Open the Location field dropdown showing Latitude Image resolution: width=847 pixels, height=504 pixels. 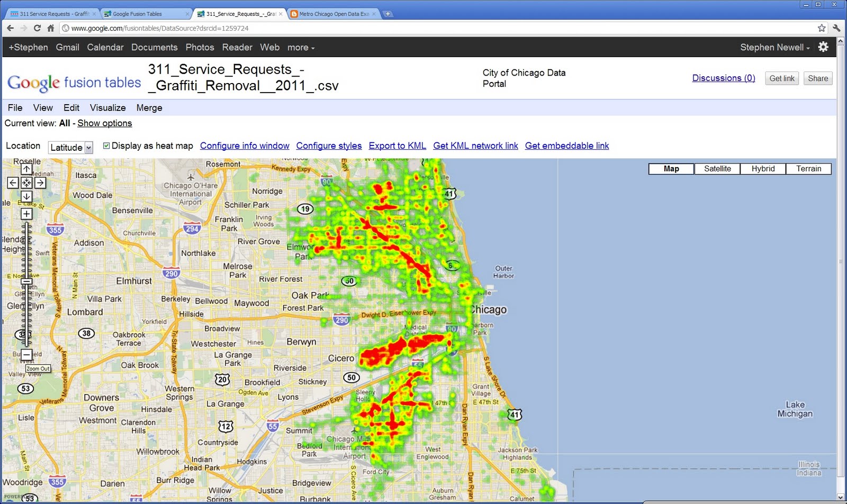88,148
